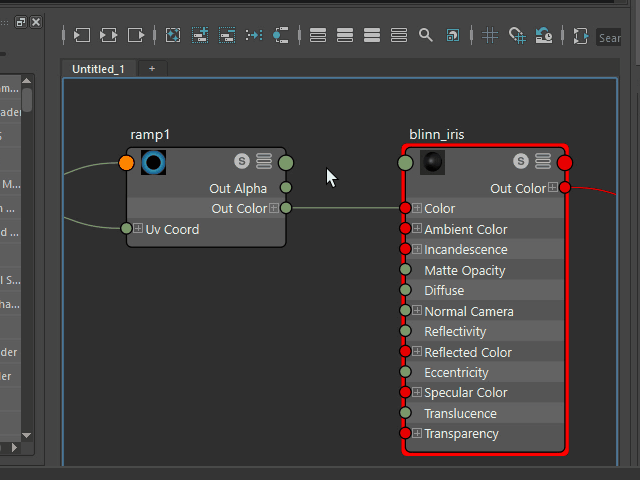Show output connections in the graph
Screen dimensions: 640x480
(x=135, y=35)
